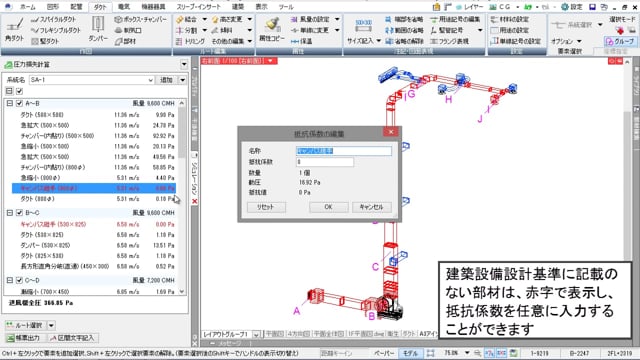Select the 部材 parts tool
This screenshot has height=360, width=640.
[x=125, y=41]
